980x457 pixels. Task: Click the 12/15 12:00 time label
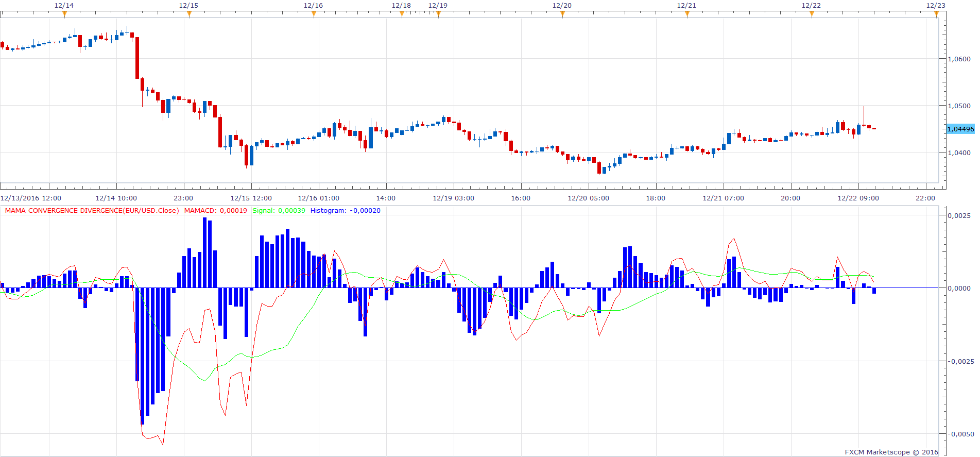click(x=251, y=198)
